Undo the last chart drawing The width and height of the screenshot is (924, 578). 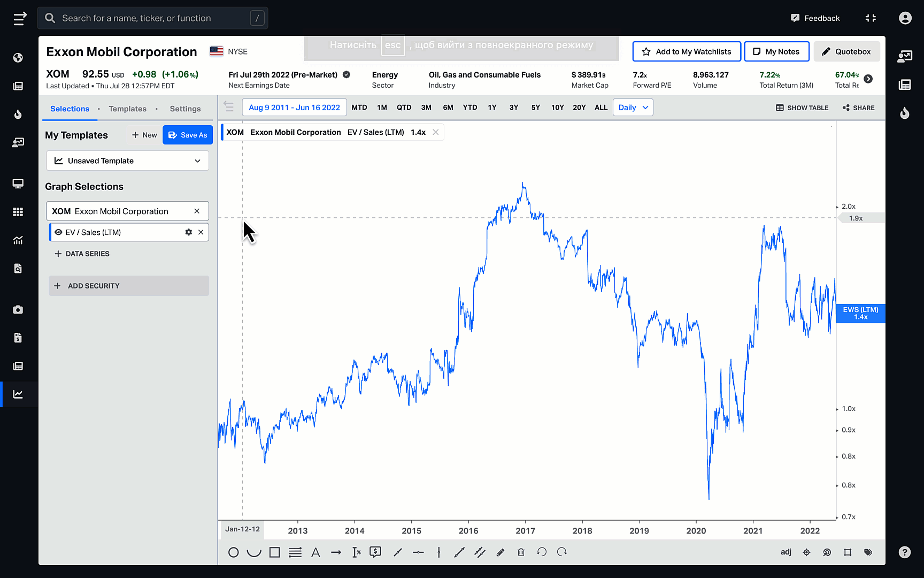(x=542, y=552)
